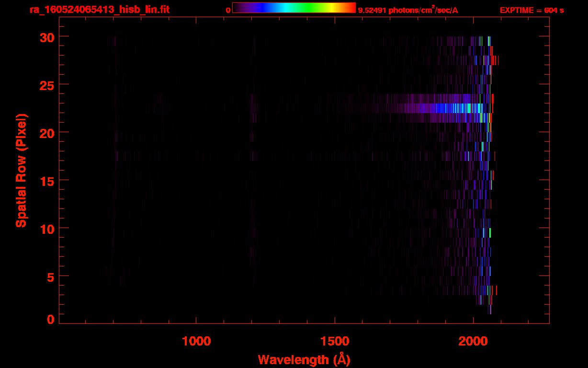This screenshot has height=368, width=588.
Task: Click the x-axis tick label 2000
Action: point(473,341)
